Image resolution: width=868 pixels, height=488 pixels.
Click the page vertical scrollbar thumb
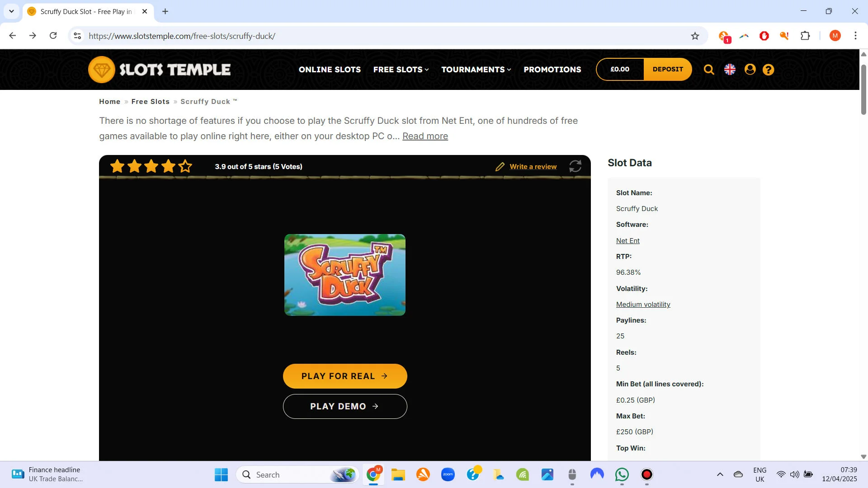tap(863, 89)
